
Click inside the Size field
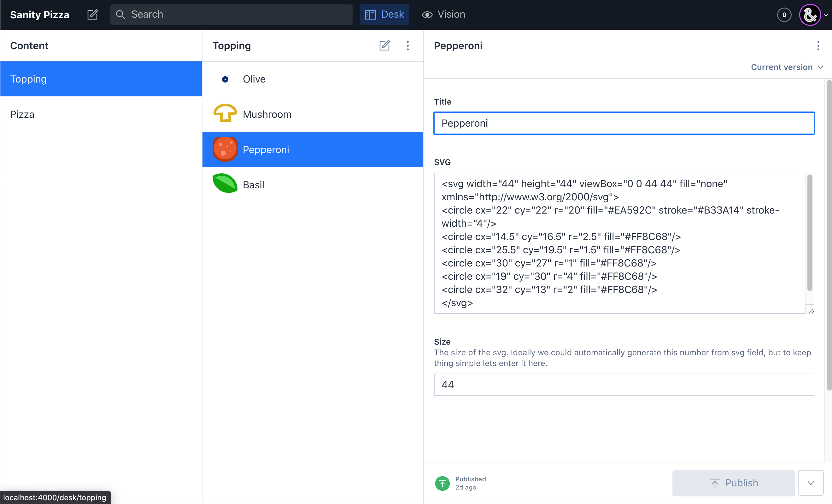624,384
